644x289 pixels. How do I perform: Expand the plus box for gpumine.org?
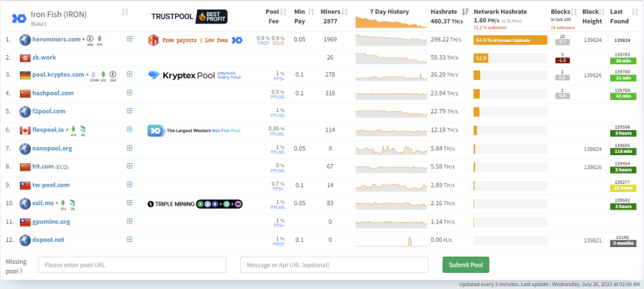129,221
